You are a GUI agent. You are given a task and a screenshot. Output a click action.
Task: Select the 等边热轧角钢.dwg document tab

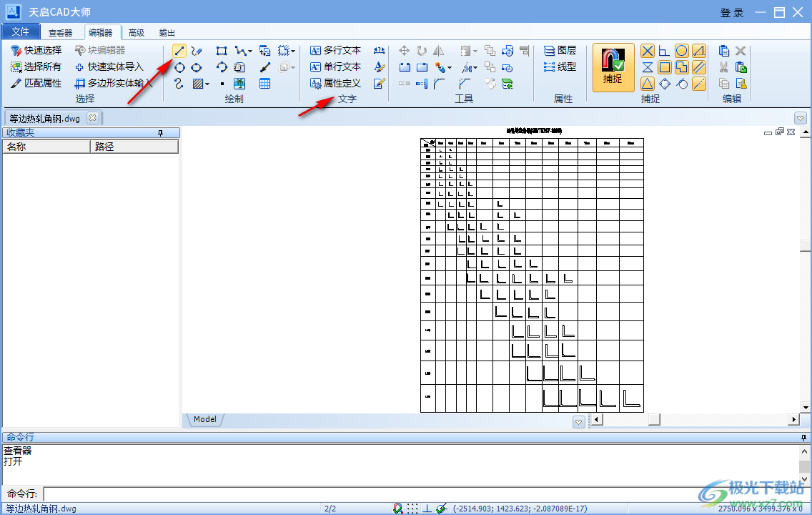point(45,119)
